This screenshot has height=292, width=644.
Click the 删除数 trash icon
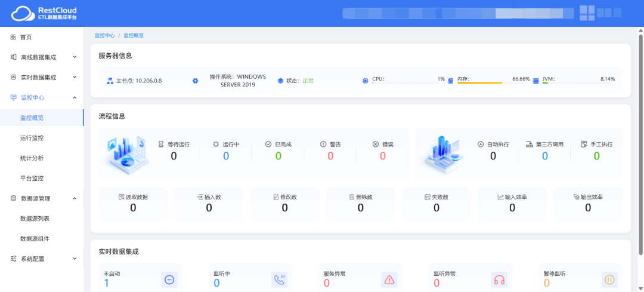tap(352, 197)
